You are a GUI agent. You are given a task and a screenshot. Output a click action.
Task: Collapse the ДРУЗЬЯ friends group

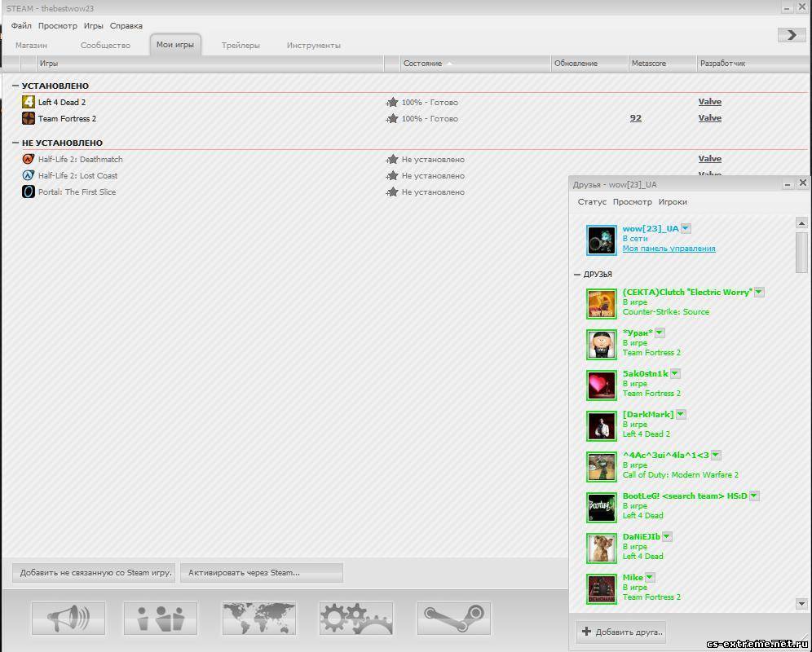click(577, 275)
